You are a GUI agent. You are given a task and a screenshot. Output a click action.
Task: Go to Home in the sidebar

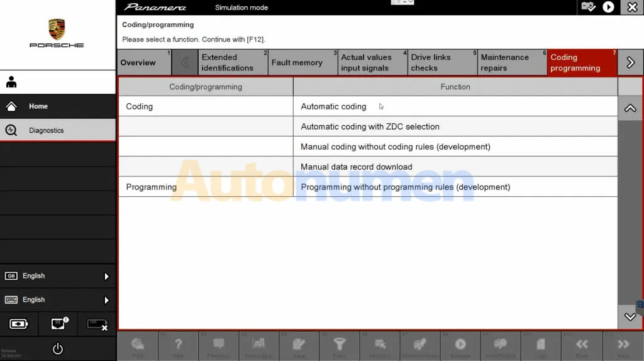point(57,106)
